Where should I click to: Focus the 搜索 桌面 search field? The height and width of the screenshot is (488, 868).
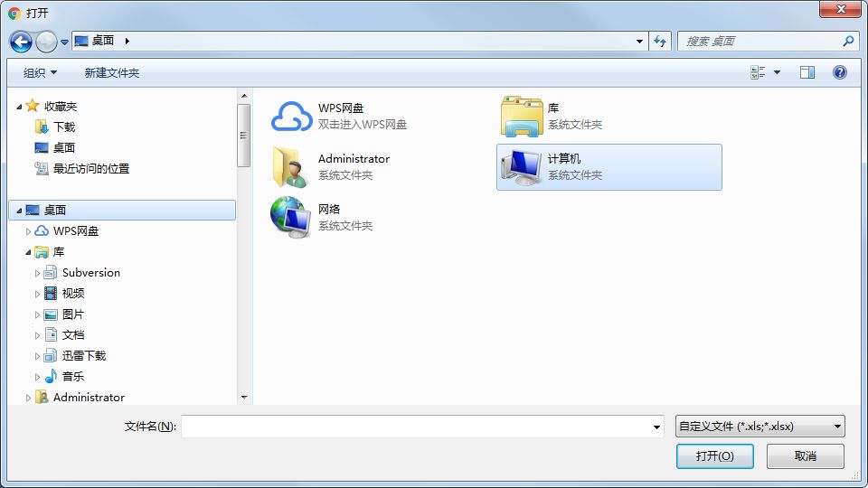pyautogui.click(x=768, y=41)
